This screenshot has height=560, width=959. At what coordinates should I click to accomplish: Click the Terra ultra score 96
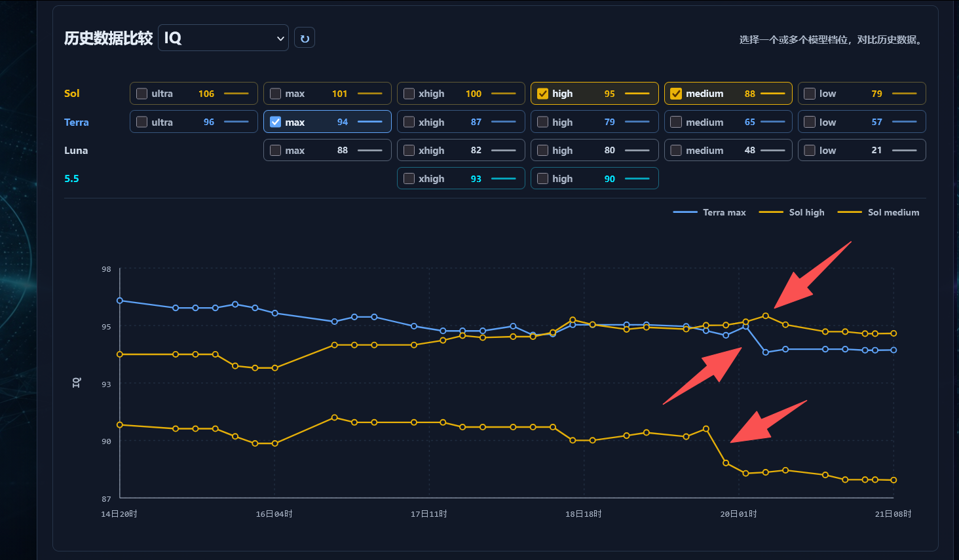point(209,122)
